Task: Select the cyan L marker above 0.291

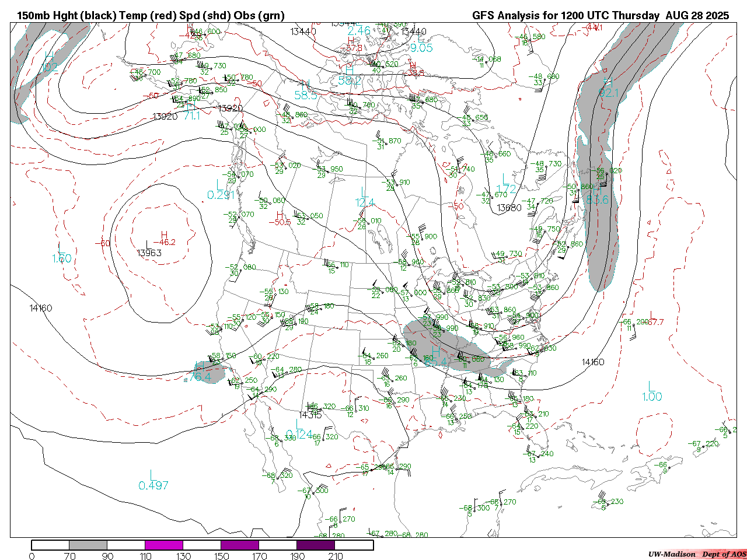Action: (219, 184)
